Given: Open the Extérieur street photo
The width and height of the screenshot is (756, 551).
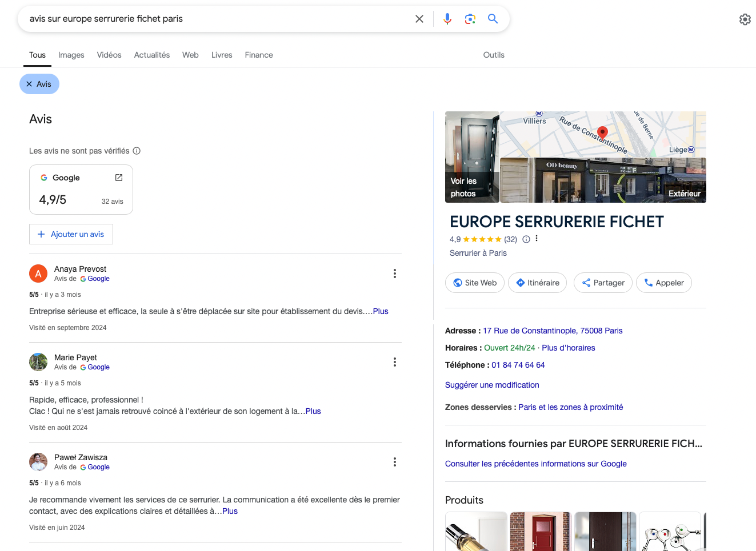Looking at the screenshot, I should (x=603, y=180).
